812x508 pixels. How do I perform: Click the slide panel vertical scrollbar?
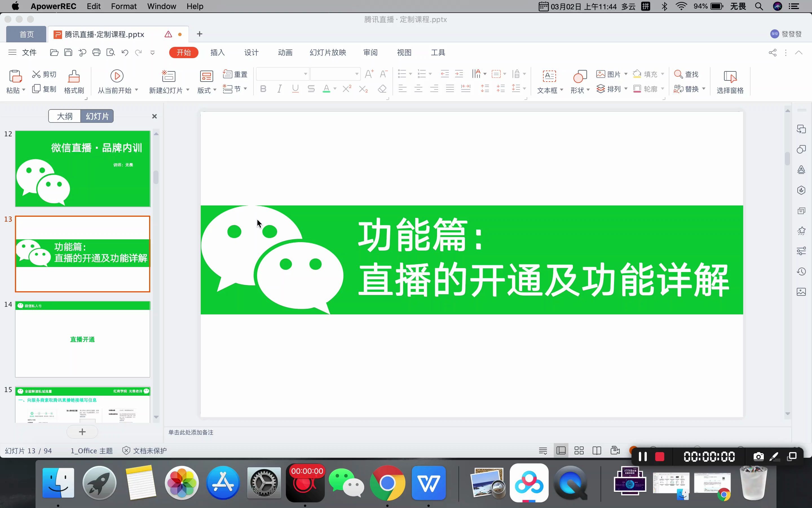[x=156, y=178]
